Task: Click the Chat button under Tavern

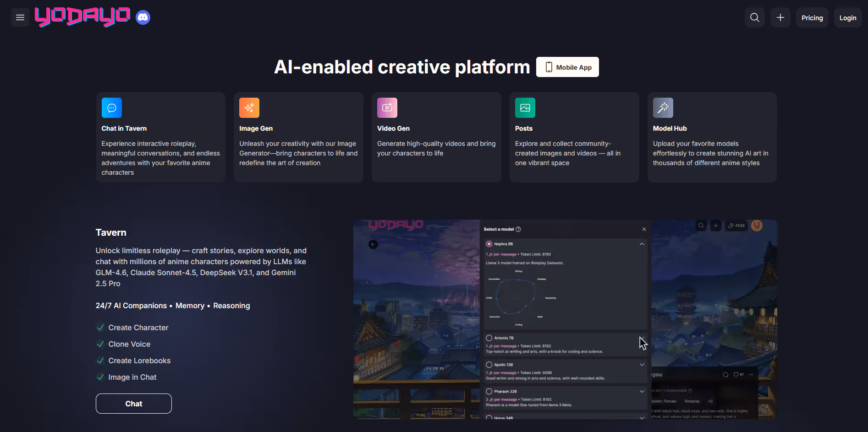Action: [x=134, y=404]
